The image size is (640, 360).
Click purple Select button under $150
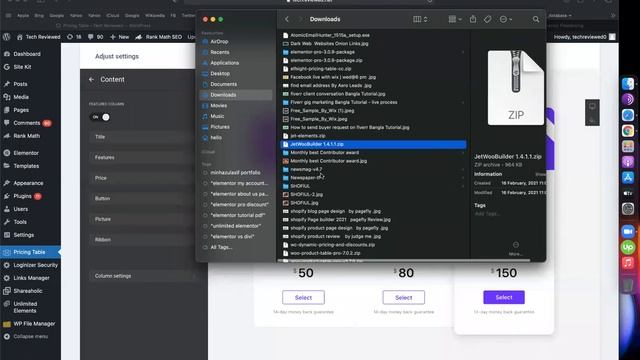[x=504, y=297]
